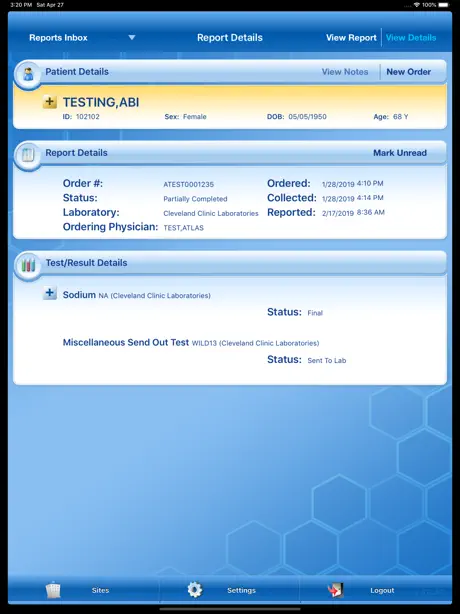The image size is (460, 614).
Task: Click Cleveland Clinic Laboratories in Report Details
Action: tap(211, 213)
